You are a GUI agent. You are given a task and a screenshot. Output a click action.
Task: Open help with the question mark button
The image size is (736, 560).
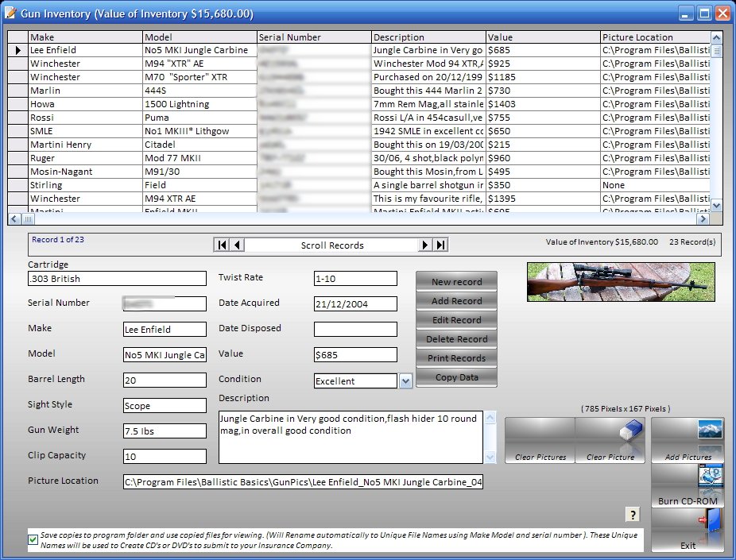point(633,514)
